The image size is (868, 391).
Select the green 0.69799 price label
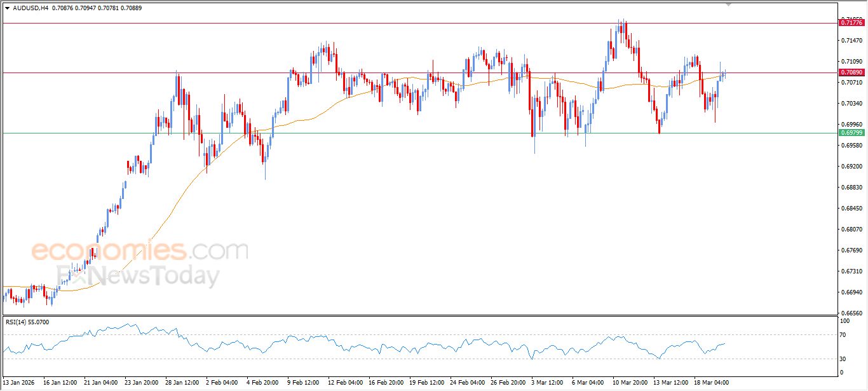pos(851,133)
